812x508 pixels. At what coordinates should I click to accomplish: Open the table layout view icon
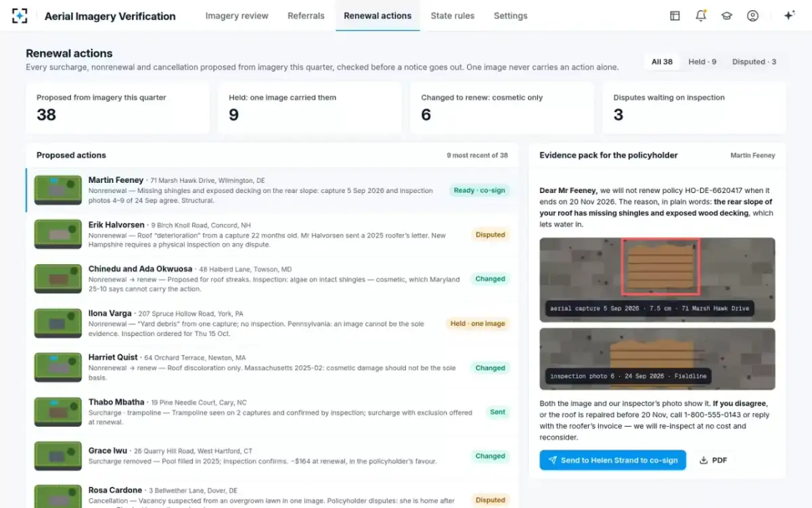click(675, 16)
